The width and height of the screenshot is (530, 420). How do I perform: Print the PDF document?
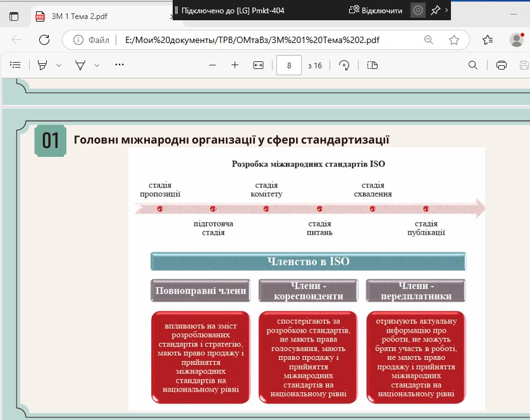502,65
